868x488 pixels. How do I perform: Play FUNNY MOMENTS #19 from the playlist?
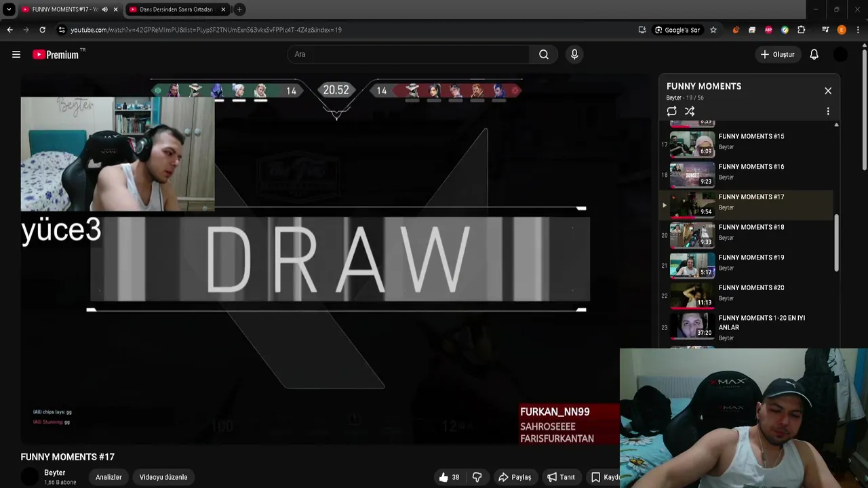(x=746, y=265)
